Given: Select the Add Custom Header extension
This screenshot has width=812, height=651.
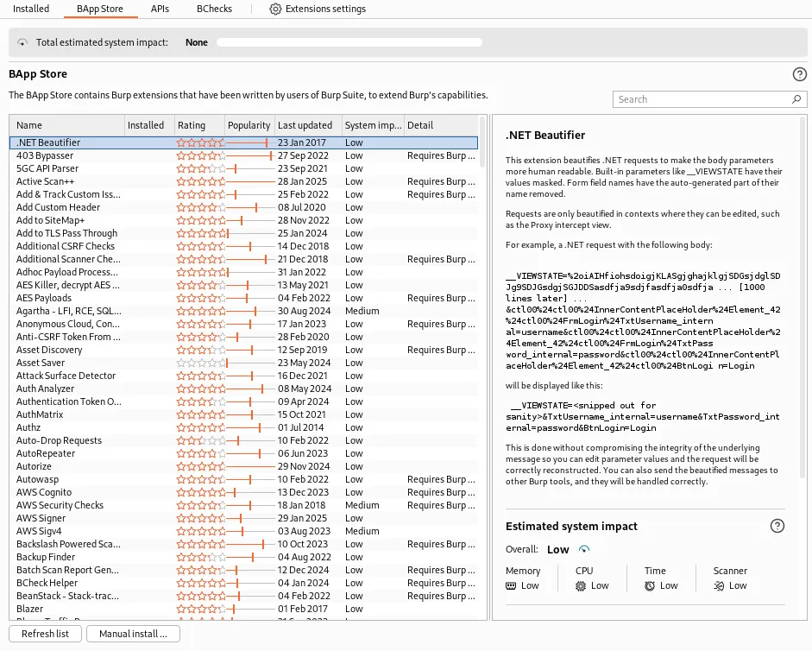Looking at the screenshot, I should pyautogui.click(x=243, y=207).
